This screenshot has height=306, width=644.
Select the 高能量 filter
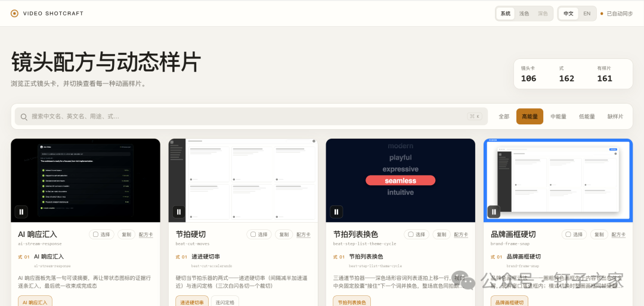pos(530,117)
